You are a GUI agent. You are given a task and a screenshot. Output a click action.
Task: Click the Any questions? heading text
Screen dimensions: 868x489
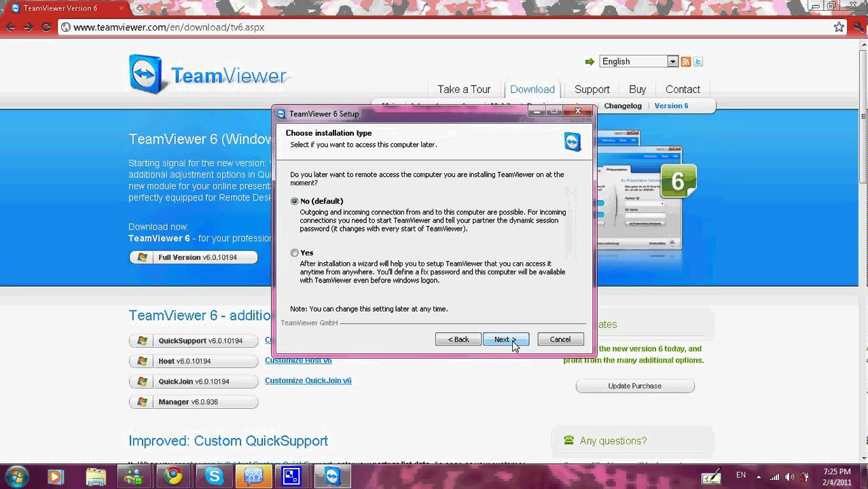click(x=613, y=441)
